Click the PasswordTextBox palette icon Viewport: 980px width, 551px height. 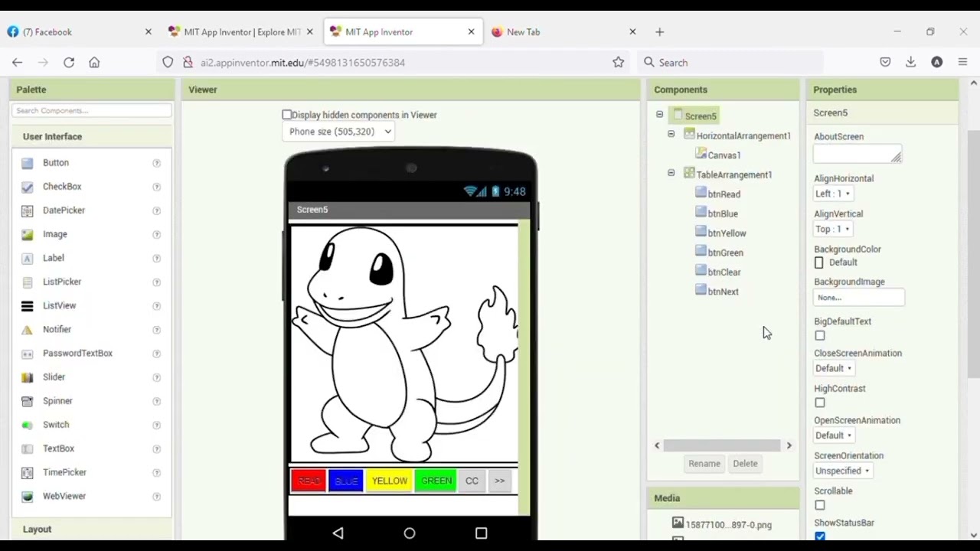pyautogui.click(x=28, y=354)
